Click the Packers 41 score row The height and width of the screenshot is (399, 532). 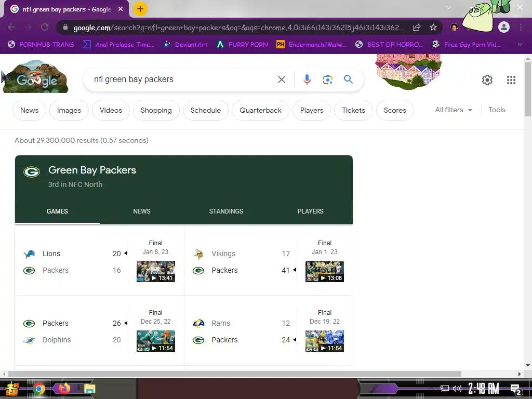coord(244,270)
